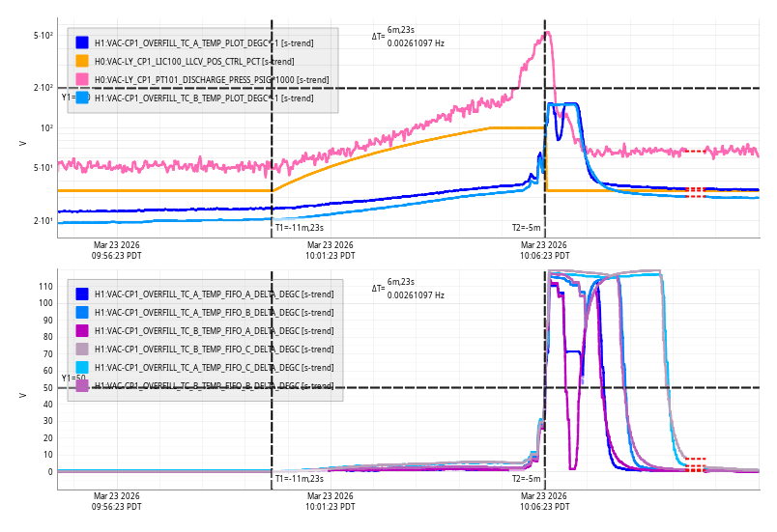
Task: Click the pink PT101_DISCHARGE_PRESS legend swatch
Action: tap(82, 79)
